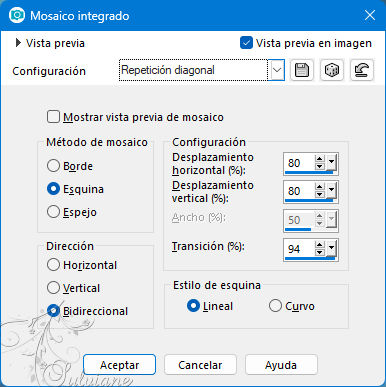Expand the Vista previa section

[x=19, y=43]
